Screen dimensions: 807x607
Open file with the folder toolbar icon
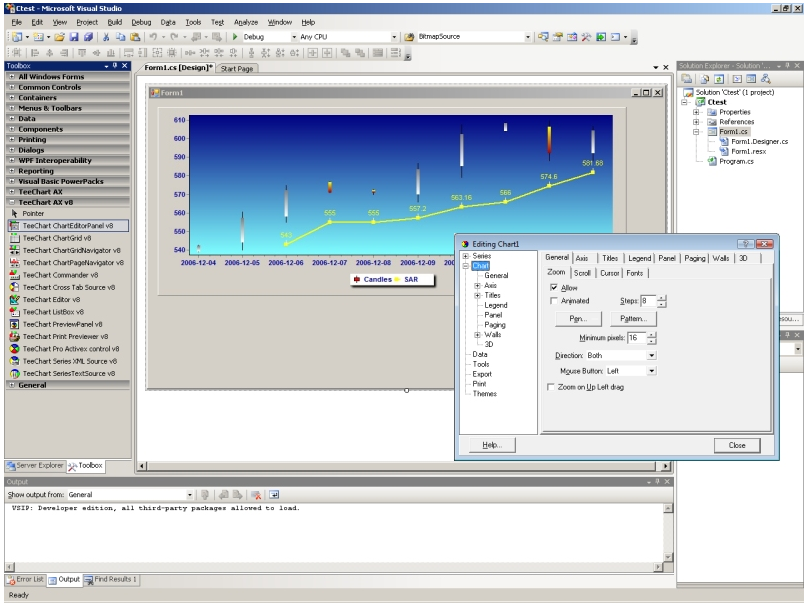point(60,37)
